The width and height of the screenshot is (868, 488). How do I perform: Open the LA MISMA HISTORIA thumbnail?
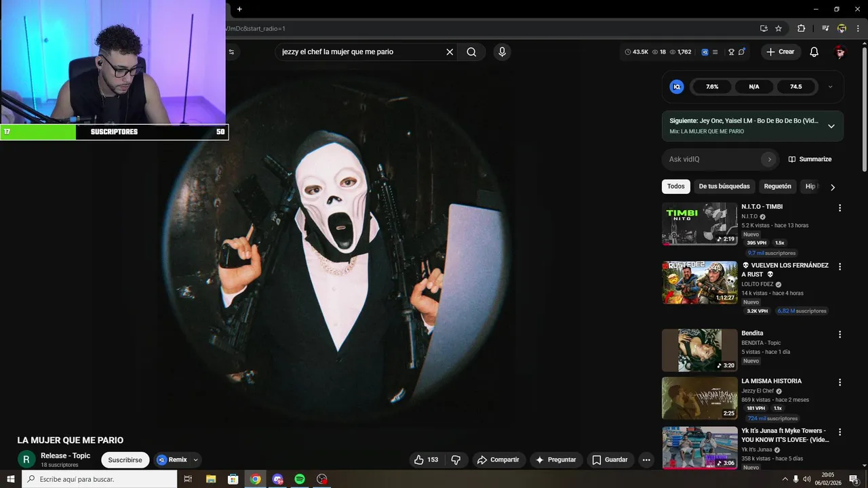pos(699,399)
